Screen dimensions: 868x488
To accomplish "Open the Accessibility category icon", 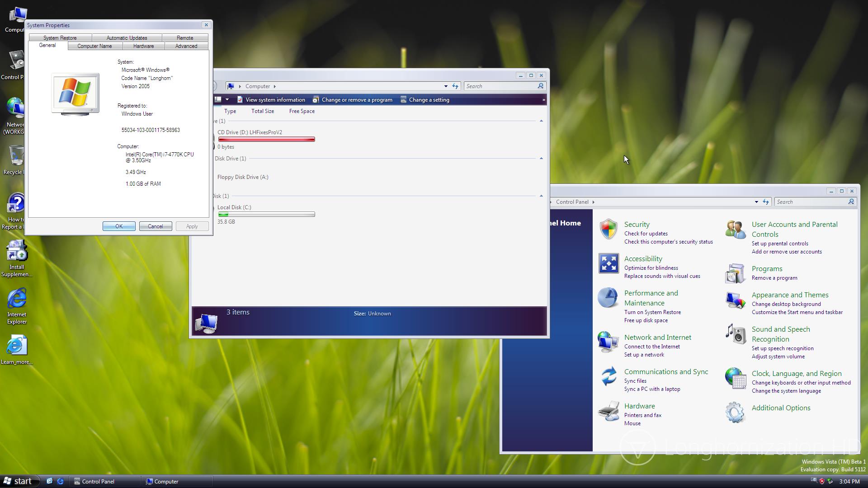I will 608,263.
